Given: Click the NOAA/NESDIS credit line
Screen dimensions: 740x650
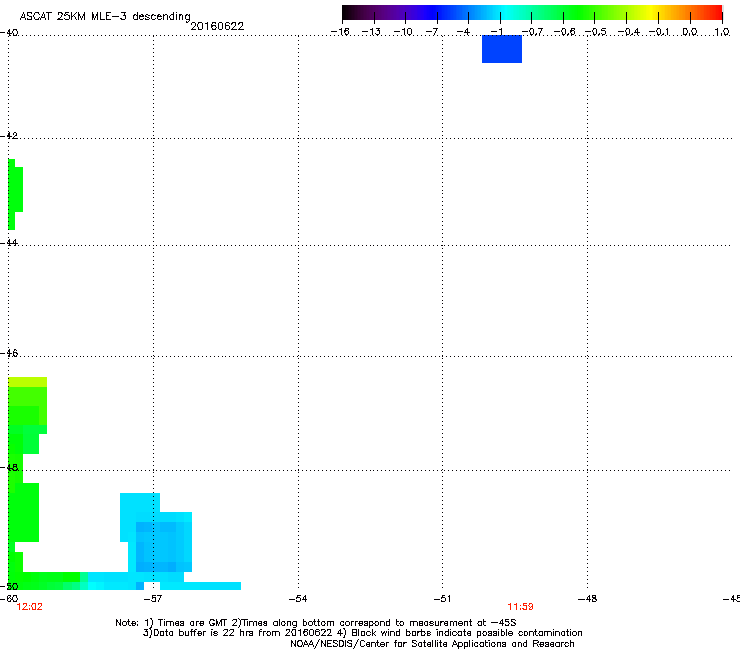Looking at the screenshot, I should tap(432, 643).
